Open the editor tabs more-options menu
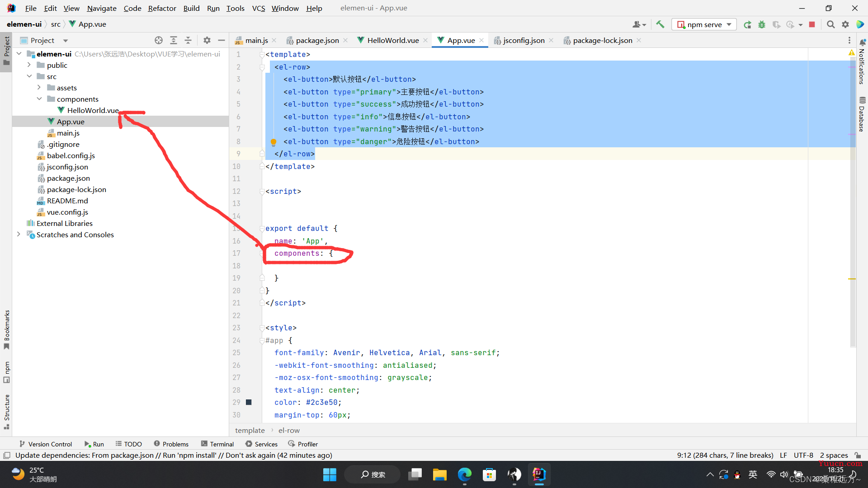The height and width of the screenshot is (488, 868). click(849, 40)
